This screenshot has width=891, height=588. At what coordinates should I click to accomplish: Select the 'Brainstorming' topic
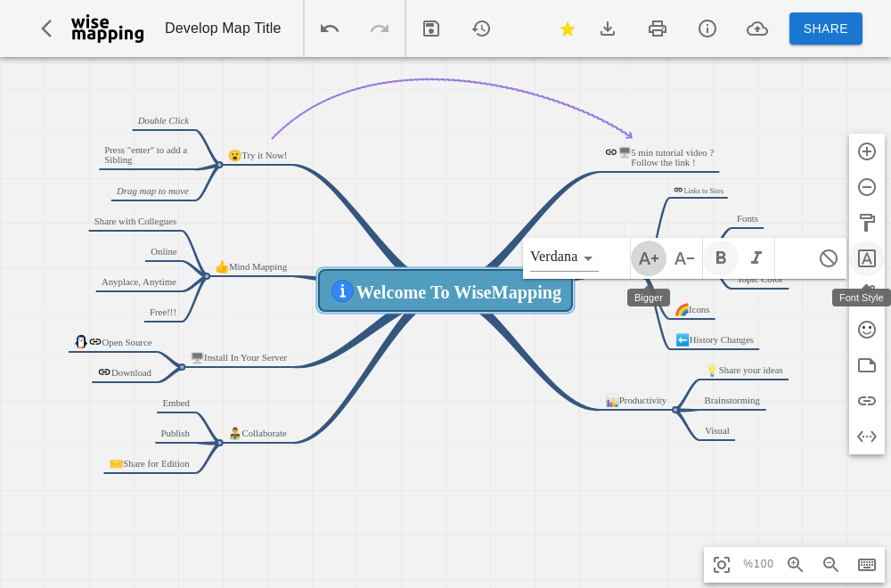pos(732,400)
